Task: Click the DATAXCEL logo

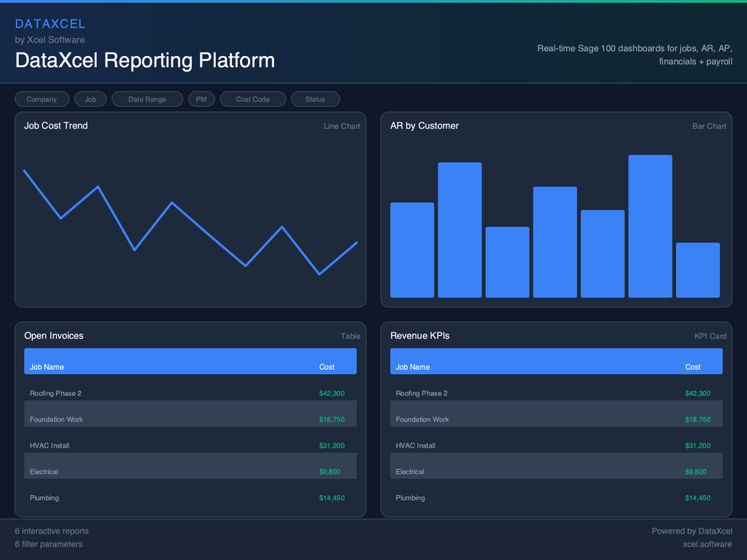Action: pos(50,23)
